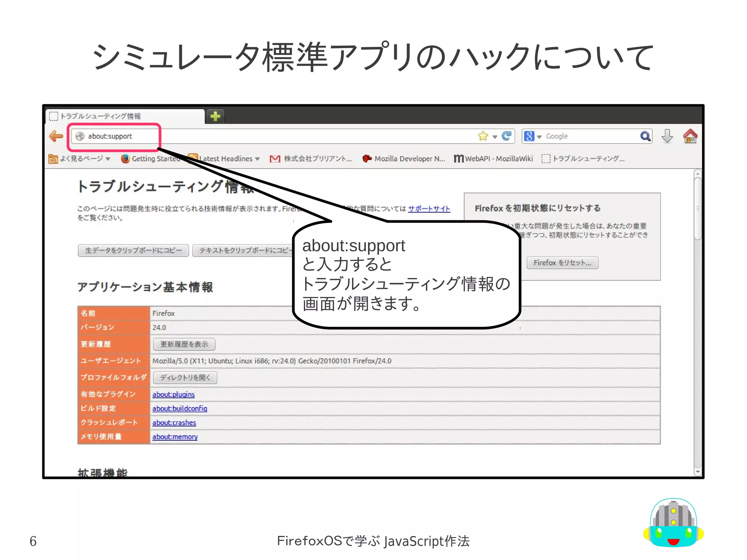Open the about:crashes link
The height and width of the screenshot is (560, 747).
pos(174,423)
